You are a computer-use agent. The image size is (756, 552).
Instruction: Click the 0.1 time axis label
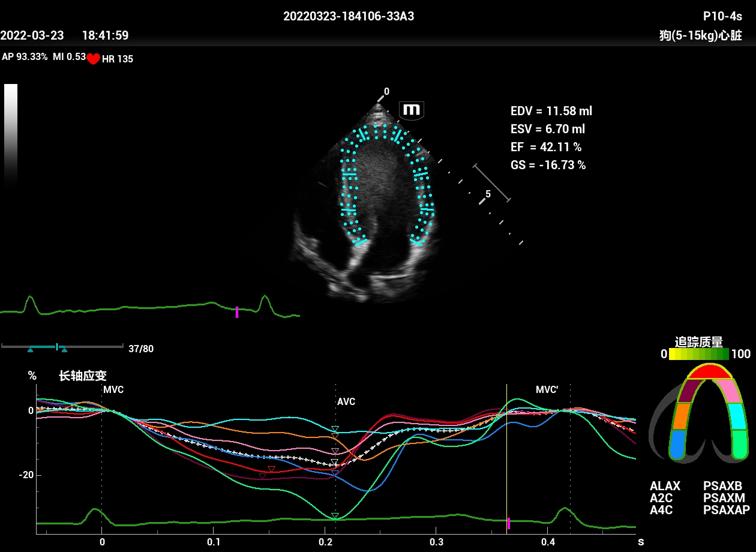213,541
